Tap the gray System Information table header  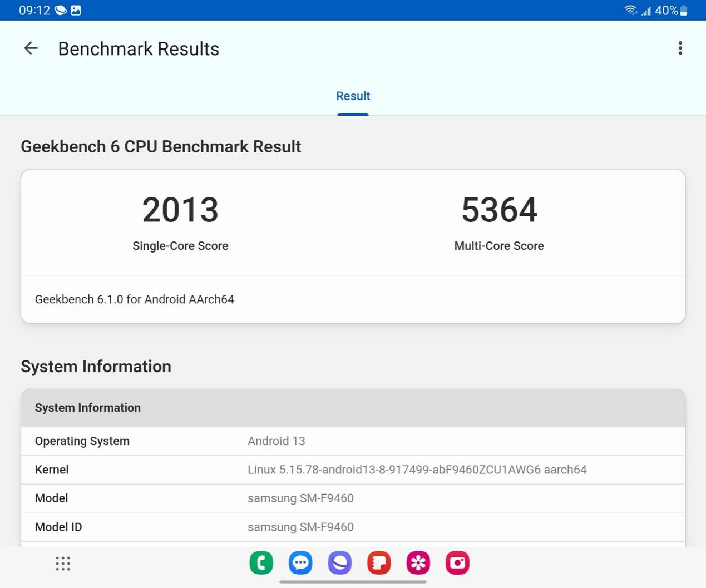353,408
